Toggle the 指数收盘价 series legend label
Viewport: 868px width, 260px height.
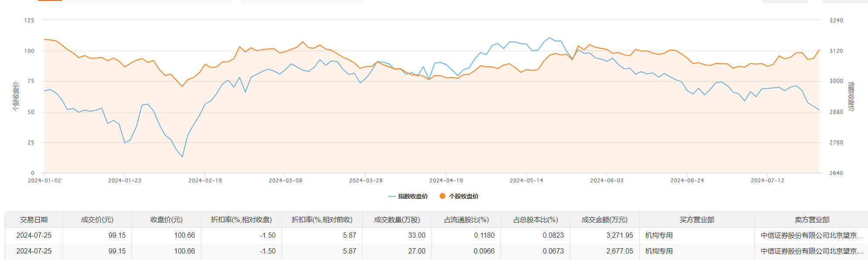(x=413, y=196)
